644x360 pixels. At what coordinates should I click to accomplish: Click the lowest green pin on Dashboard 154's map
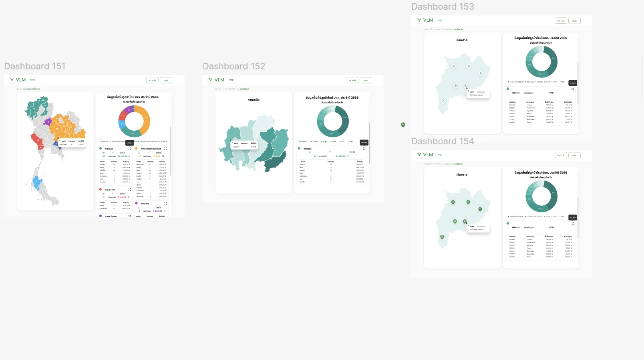tap(442, 237)
